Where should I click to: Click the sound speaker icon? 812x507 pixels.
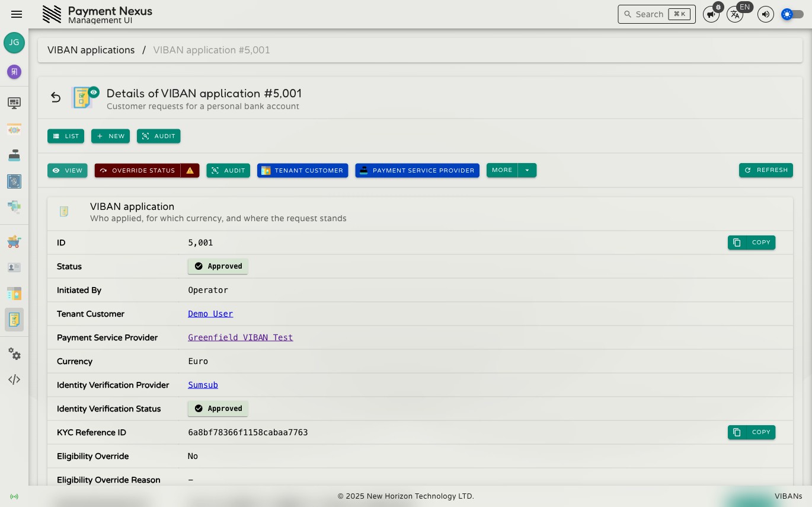[766, 14]
